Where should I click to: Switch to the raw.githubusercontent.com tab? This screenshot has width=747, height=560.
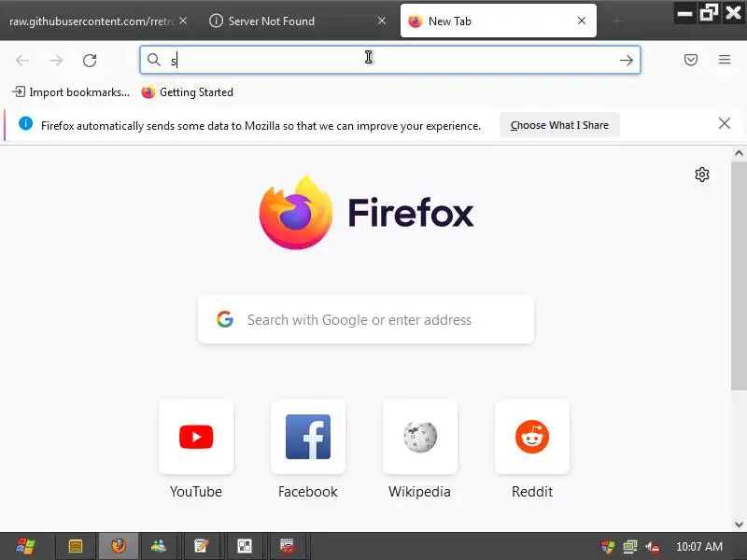[92, 21]
